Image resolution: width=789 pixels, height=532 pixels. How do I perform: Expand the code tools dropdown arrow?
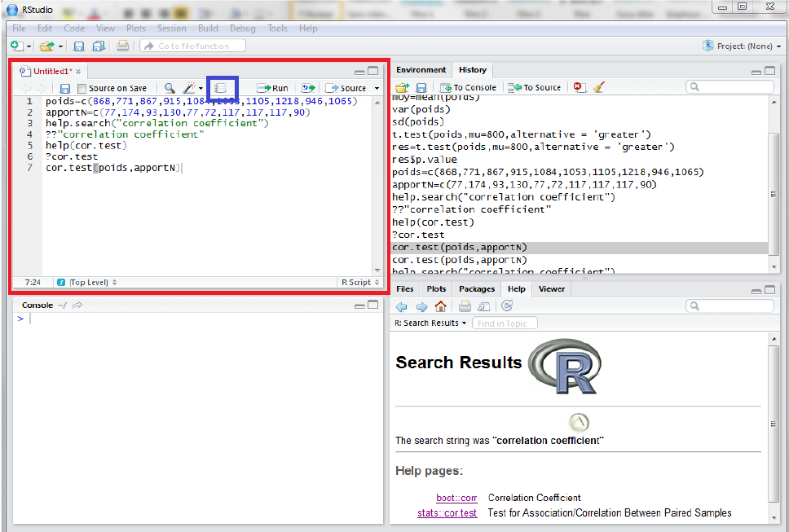tap(201, 89)
